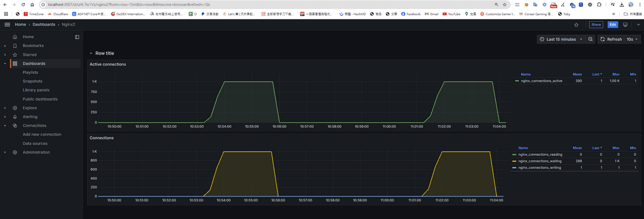Click the Connections panel title
Viewport: 644px width, 219px height.
(102, 138)
